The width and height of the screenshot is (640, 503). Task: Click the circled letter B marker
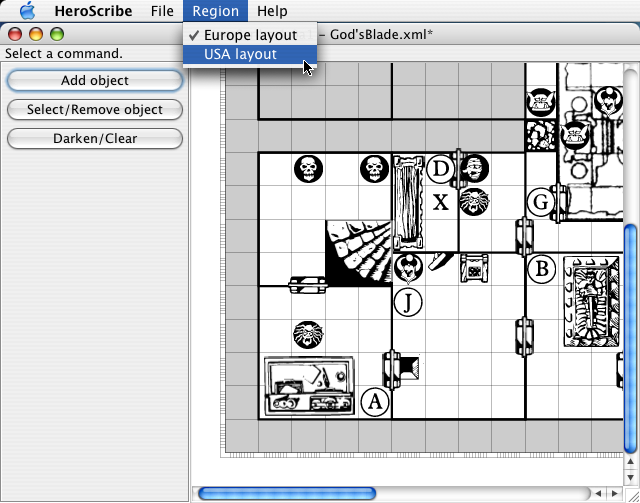(542, 269)
